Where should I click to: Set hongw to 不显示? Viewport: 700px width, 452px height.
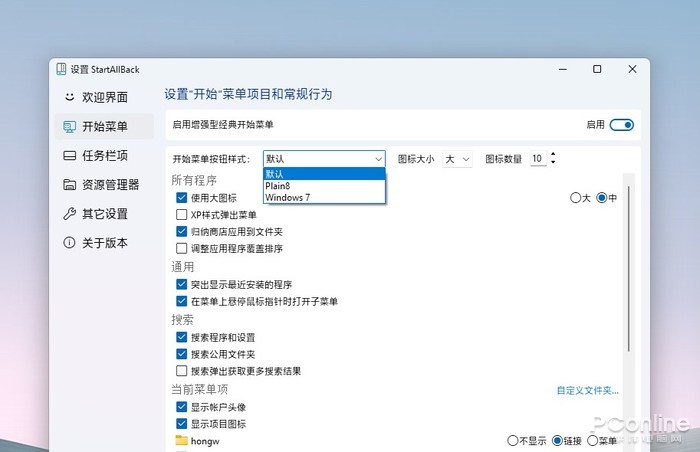pyautogui.click(x=512, y=441)
